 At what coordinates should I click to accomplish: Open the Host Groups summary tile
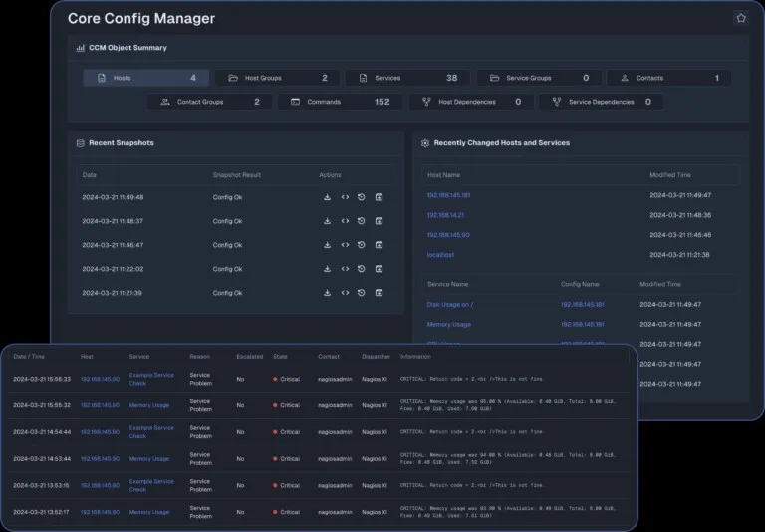pos(278,78)
